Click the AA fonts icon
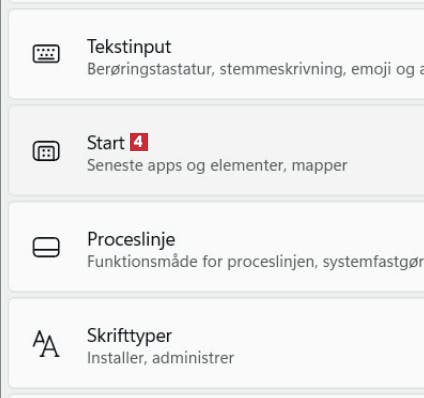 [46, 344]
